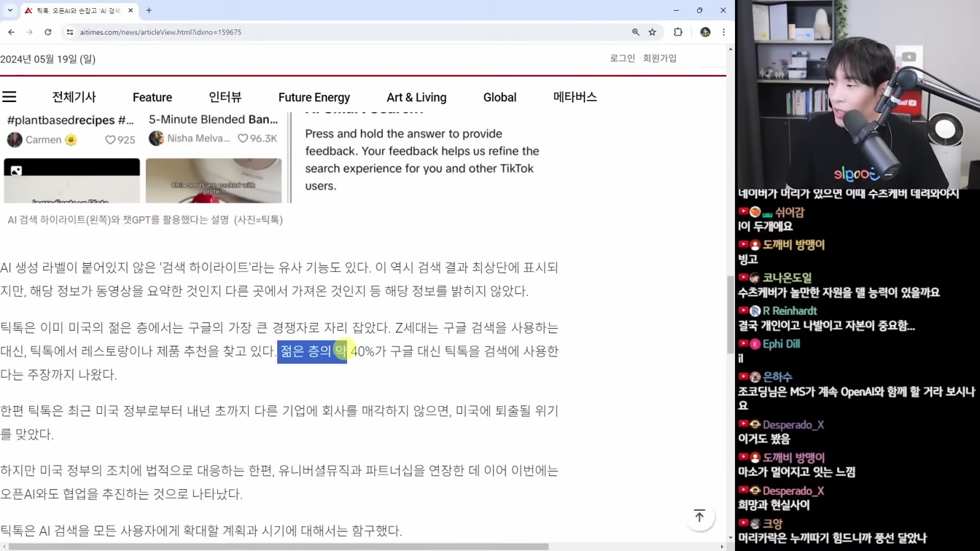This screenshot has width=980, height=551.
Task: View site information icon in address bar
Action: [70, 32]
